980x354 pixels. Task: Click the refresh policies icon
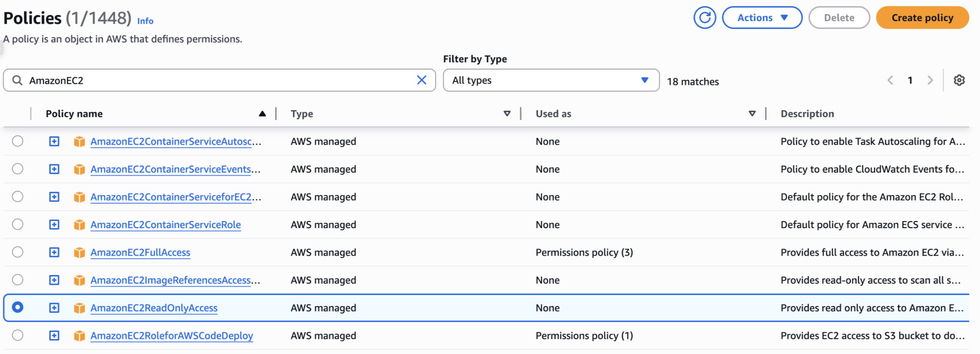(x=704, y=17)
